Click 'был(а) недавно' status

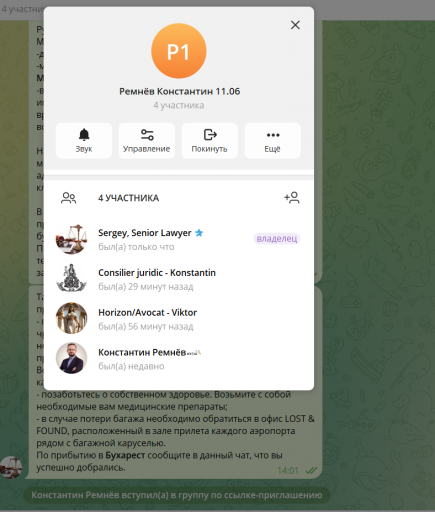pyautogui.click(x=131, y=366)
